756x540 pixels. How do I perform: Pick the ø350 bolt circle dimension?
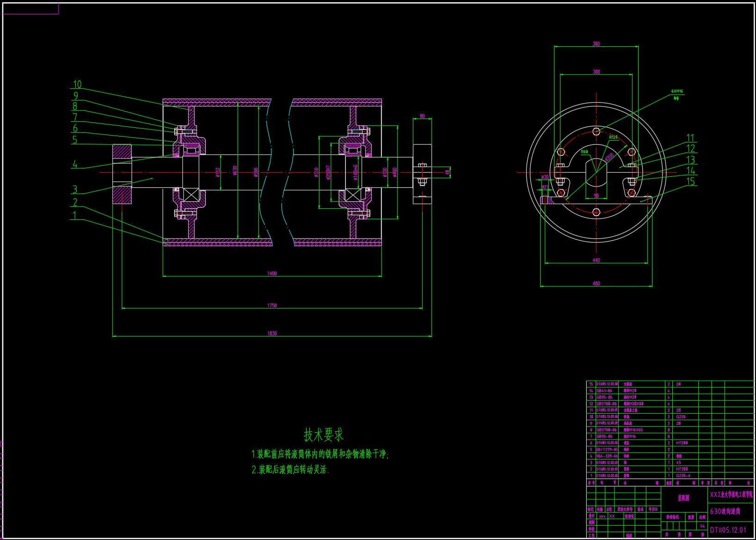[610, 157]
